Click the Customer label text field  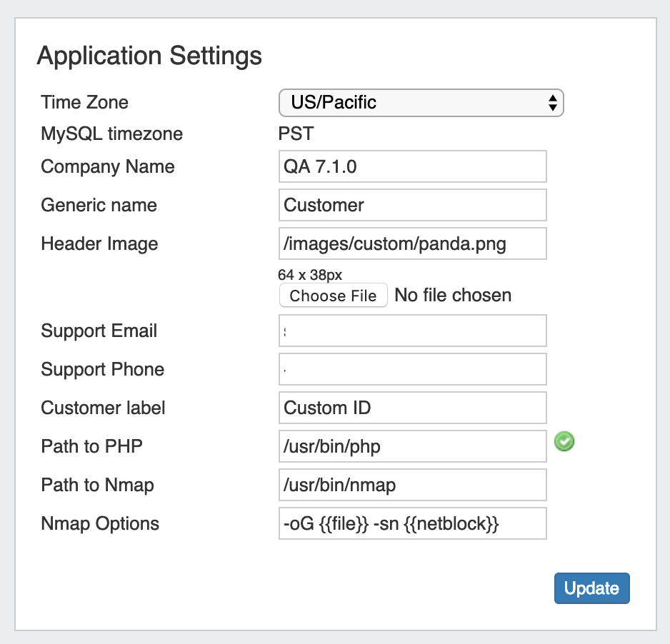pos(412,408)
